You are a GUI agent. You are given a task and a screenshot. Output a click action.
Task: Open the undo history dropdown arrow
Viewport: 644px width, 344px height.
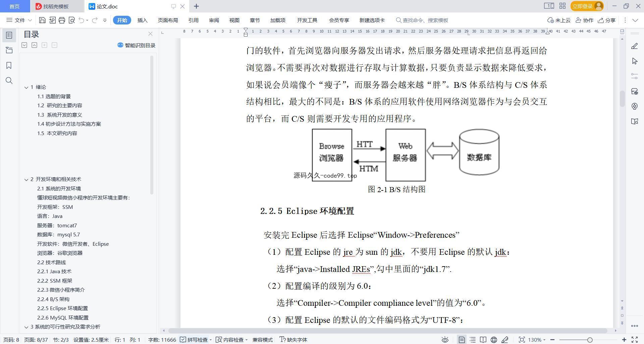click(87, 20)
